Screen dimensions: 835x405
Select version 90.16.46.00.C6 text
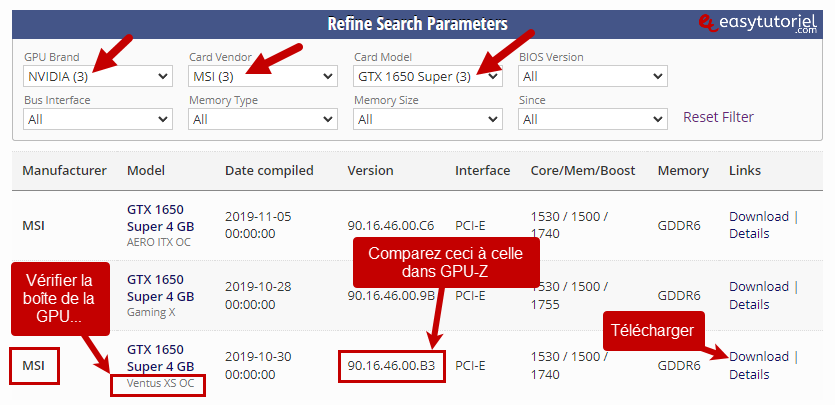(391, 226)
